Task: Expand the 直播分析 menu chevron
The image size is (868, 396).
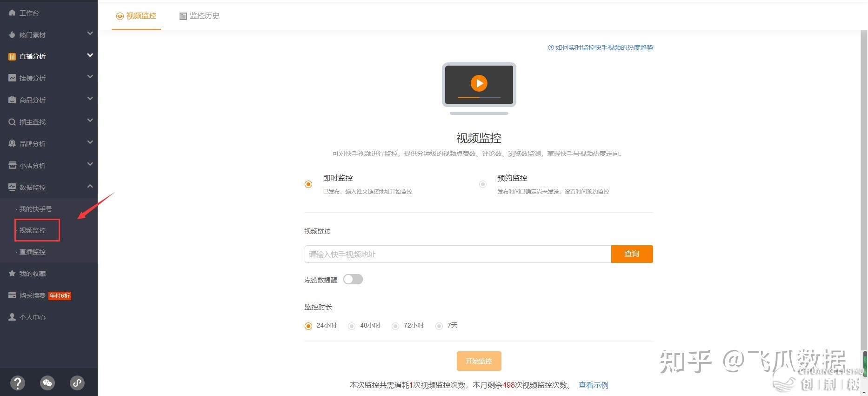Action: (x=90, y=55)
